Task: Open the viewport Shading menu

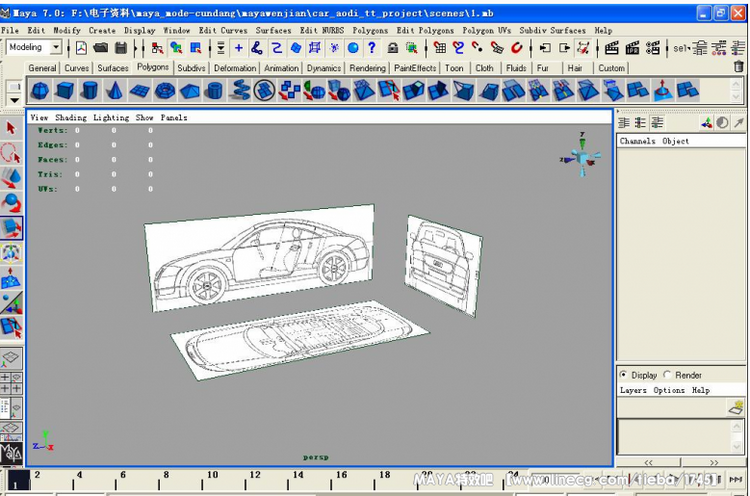Action: coord(70,117)
